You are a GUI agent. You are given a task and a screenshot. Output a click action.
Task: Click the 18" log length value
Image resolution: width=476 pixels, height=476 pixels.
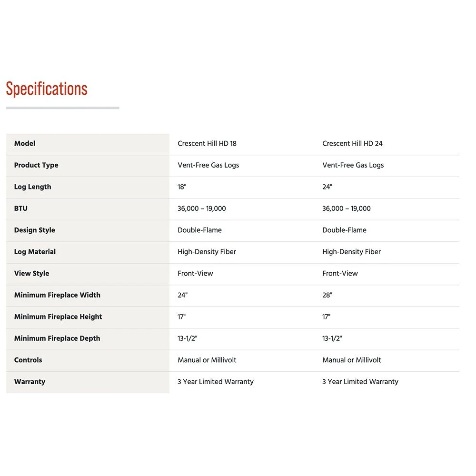182,187
